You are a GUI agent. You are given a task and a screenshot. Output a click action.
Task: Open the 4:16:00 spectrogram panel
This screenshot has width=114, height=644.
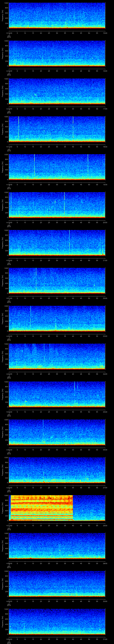pyautogui.click(x=57, y=91)
